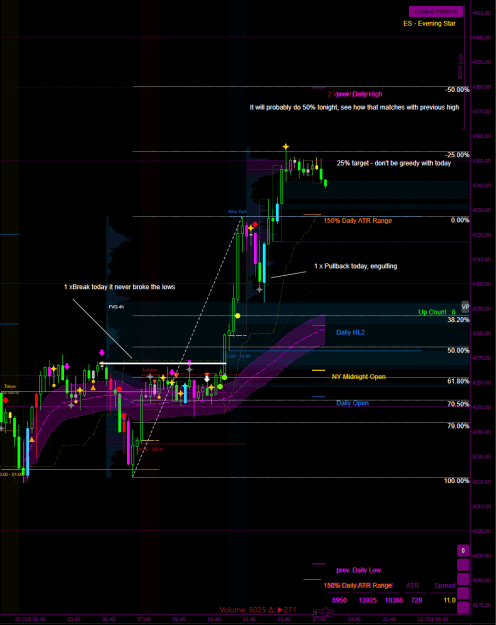
Task: Click the Expand Patterns button
Action: click(436, 12)
